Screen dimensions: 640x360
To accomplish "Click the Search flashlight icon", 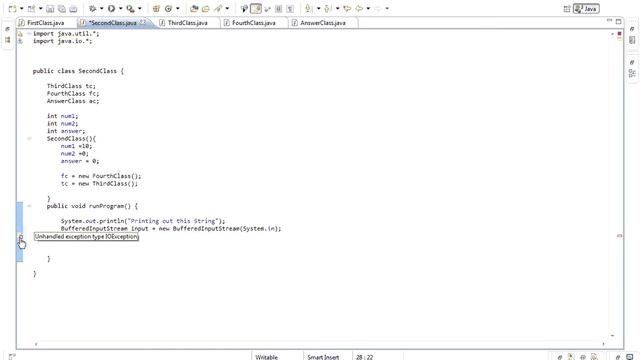I will [218, 9].
